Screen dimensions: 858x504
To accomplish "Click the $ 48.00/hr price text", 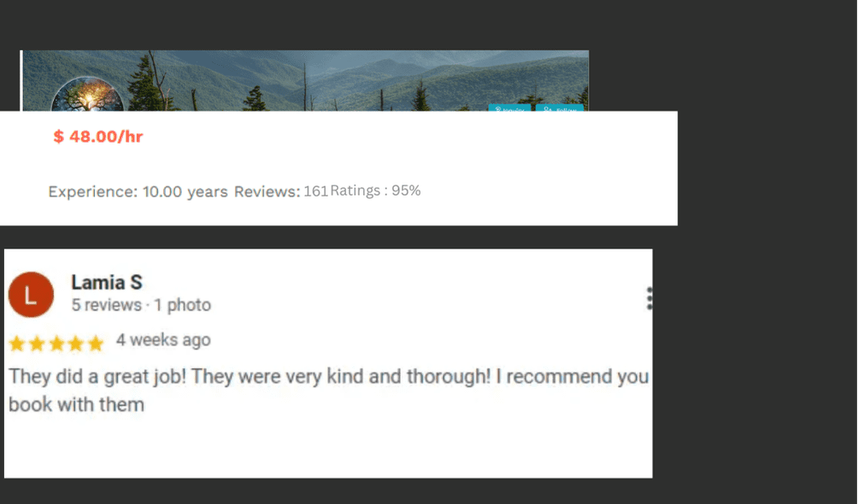I will click(98, 137).
